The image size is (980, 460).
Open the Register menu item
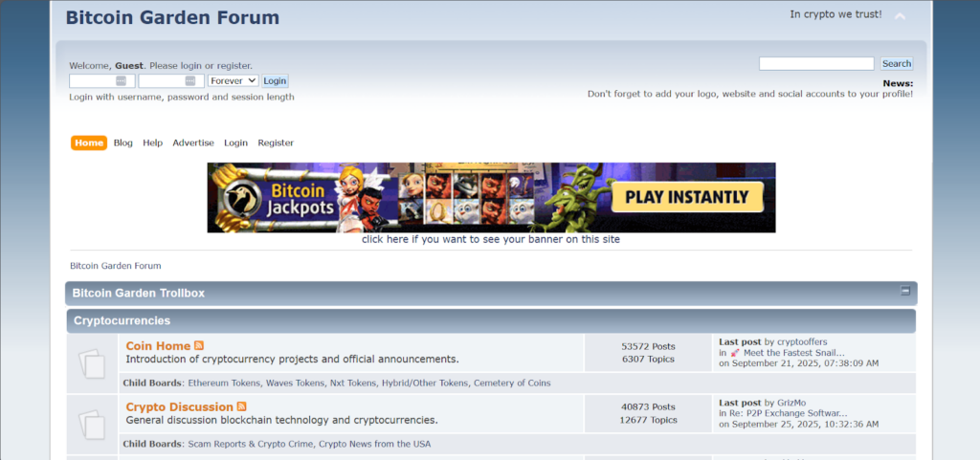pyautogui.click(x=276, y=142)
